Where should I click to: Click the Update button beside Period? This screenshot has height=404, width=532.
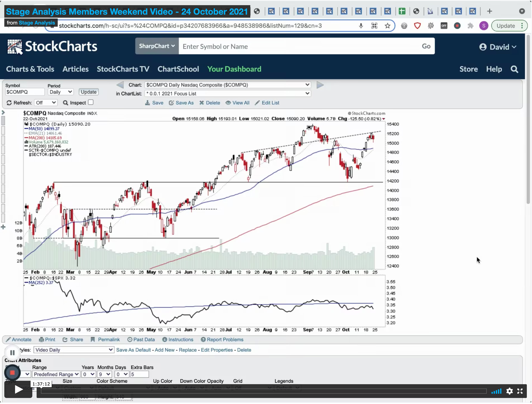89,92
